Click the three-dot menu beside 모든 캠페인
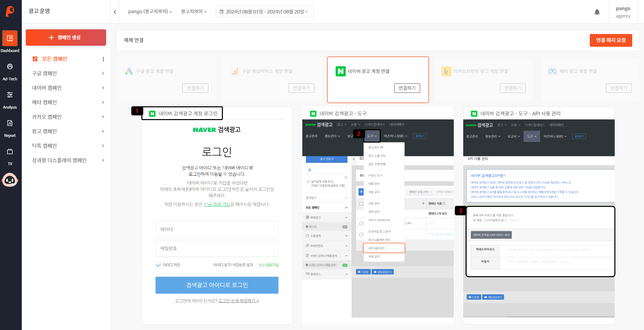 [x=103, y=59]
